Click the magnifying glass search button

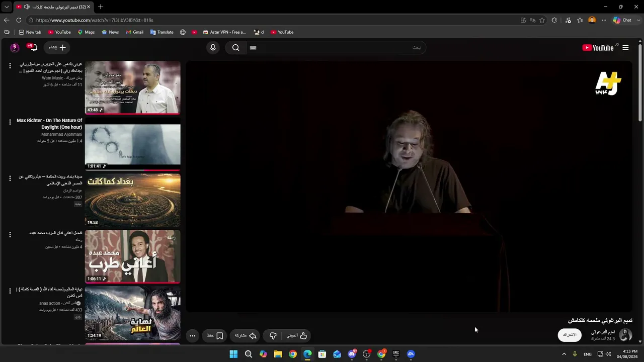[235, 48]
